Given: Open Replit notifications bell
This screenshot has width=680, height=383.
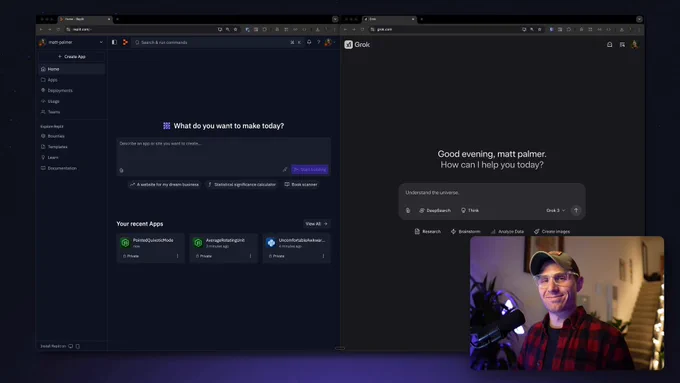Looking at the screenshot, I should point(309,42).
